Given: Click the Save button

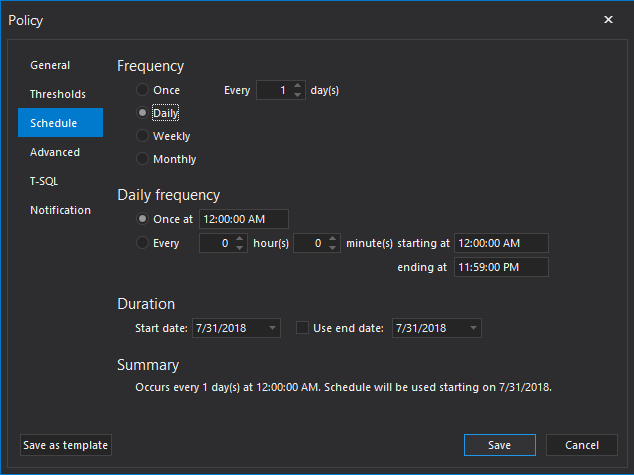Looking at the screenshot, I should (499, 445).
